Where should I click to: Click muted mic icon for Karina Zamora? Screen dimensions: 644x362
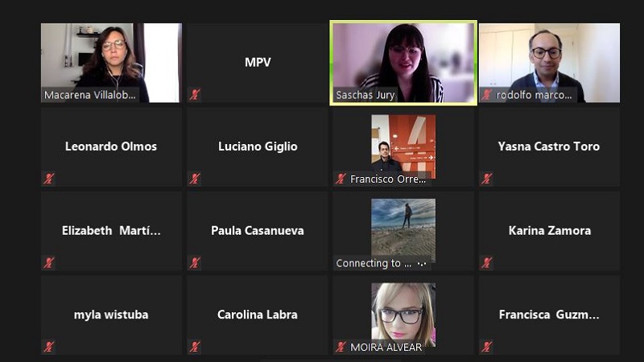487,263
